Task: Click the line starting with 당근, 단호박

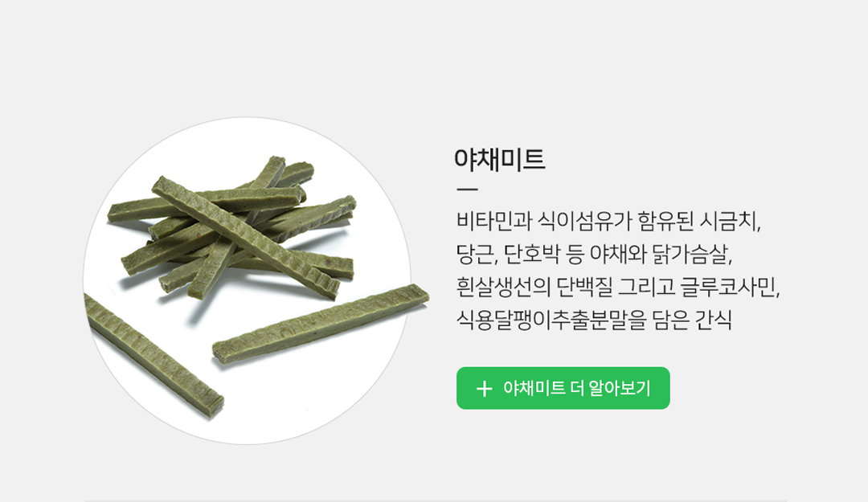Action: pos(595,254)
